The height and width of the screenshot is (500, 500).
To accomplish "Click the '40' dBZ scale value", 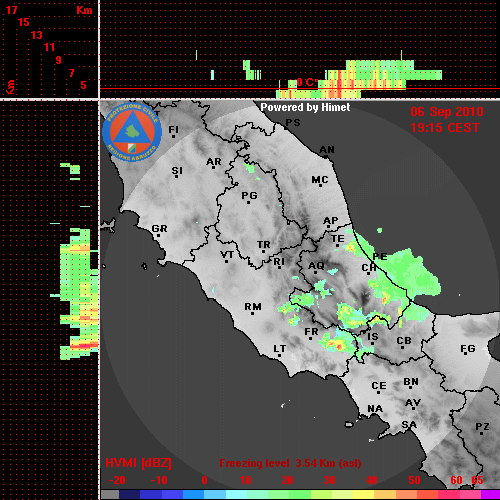I will click(x=372, y=480).
